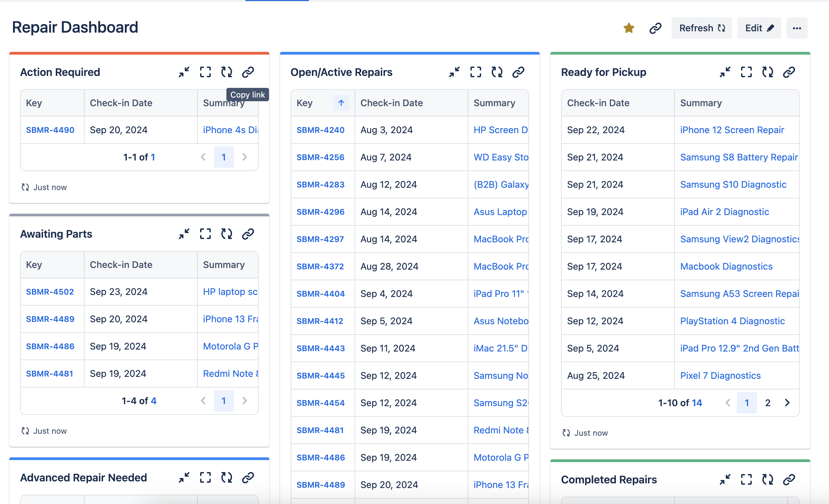
Task: Open the total count 14 link in Ready for Pickup
Action: [697, 403]
